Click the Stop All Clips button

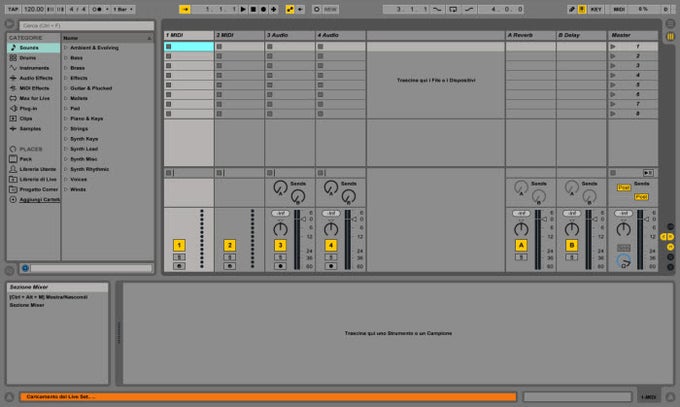(x=613, y=173)
